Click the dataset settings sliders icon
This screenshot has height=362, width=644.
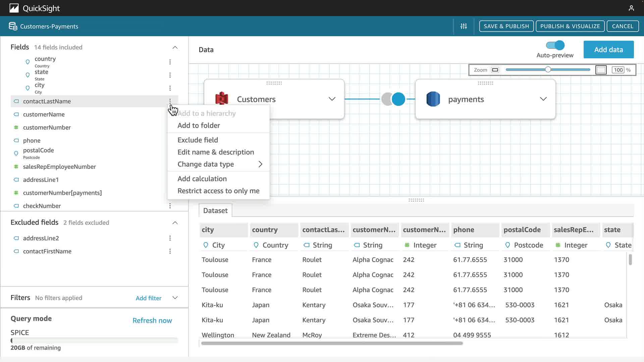click(464, 26)
